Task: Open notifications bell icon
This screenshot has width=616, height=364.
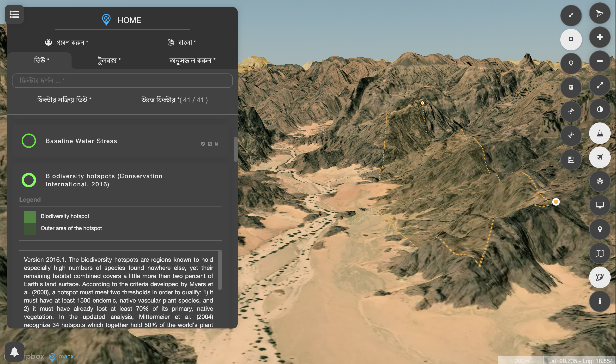Action: tap(14, 352)
